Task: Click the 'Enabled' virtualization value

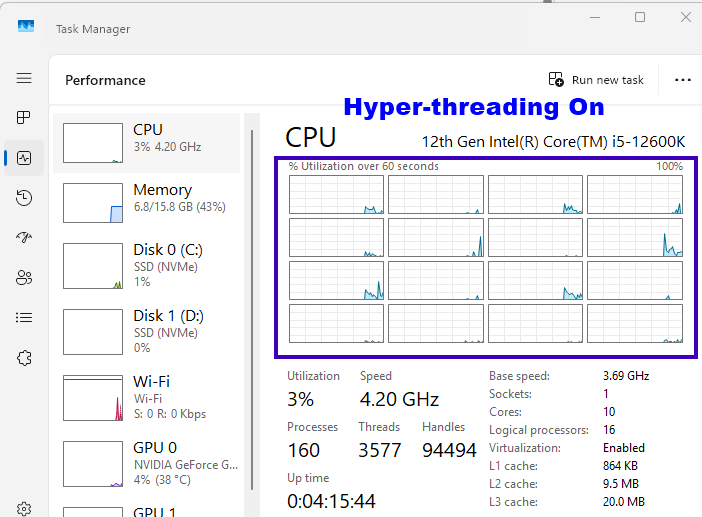Action: [624, 448]
